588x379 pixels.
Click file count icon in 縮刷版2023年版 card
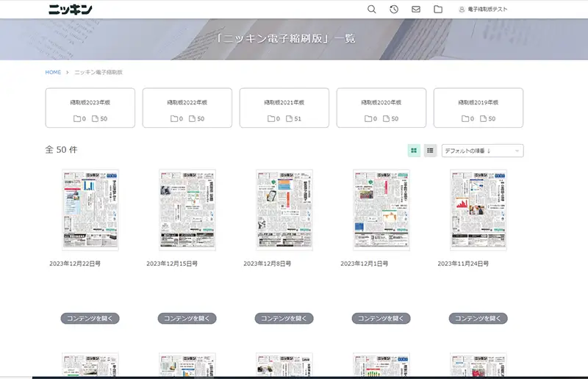click(x=96, y=119)
